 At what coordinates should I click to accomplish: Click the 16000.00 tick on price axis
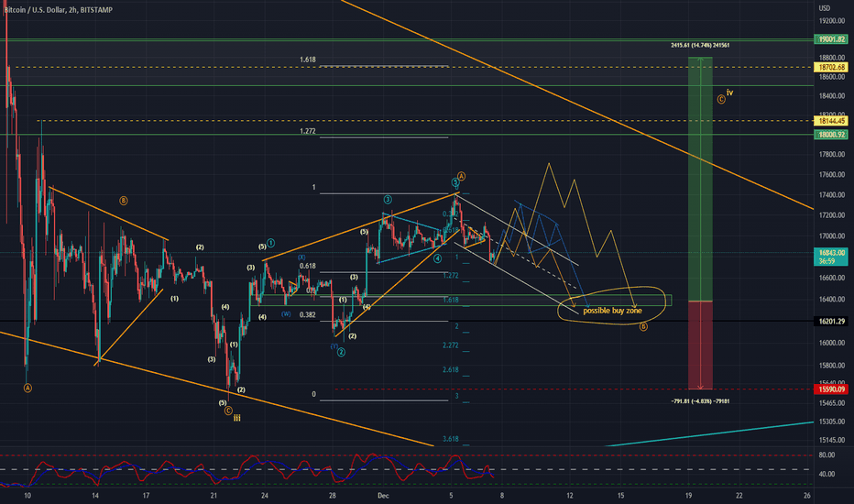(832, 343)
